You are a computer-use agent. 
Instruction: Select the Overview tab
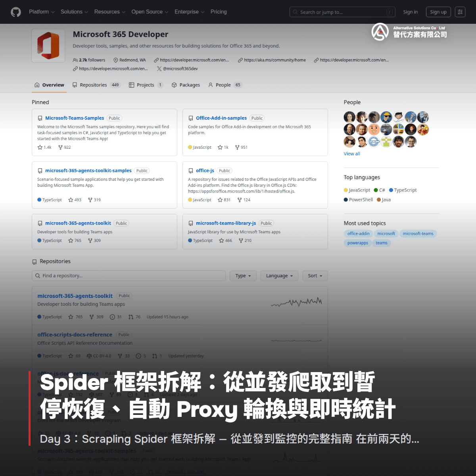point(49,85)
